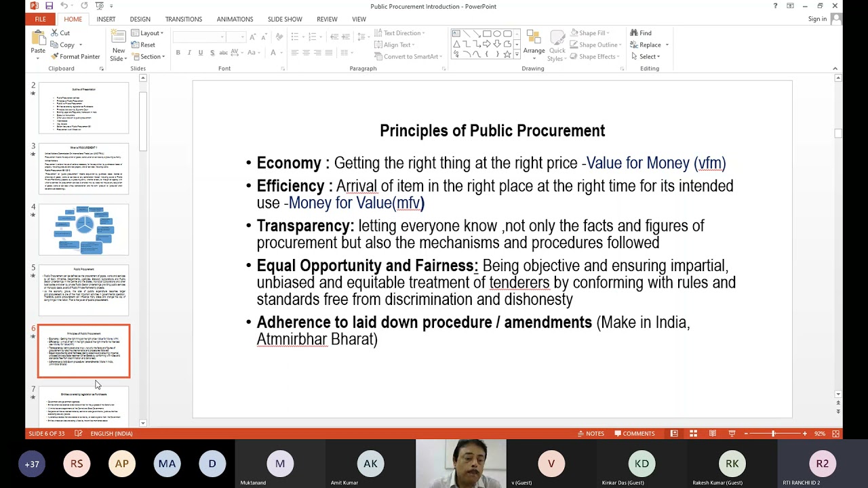Select the Format Painter tool

tap(75, 56)
